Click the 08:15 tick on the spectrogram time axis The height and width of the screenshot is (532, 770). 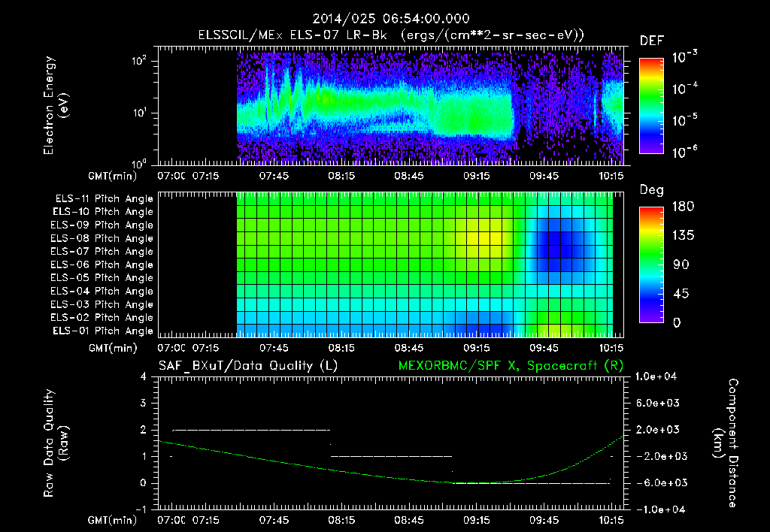coord(341,176)
